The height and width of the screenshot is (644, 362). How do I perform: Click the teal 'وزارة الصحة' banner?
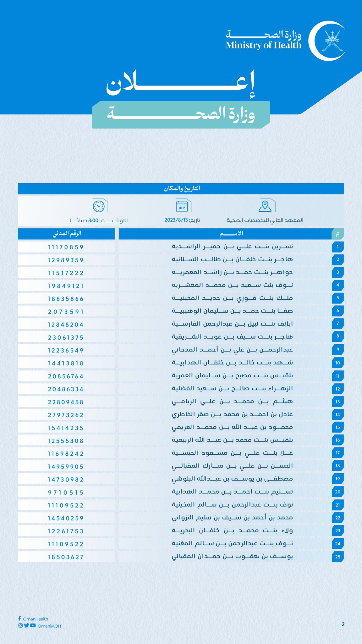181,115
